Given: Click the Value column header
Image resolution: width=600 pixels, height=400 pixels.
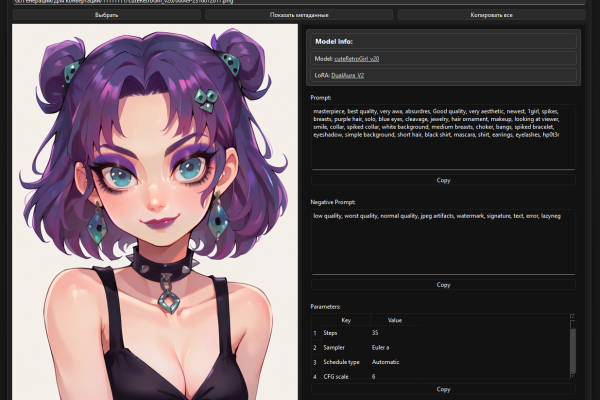Looking at the screenshot, I should pos(395,320).
